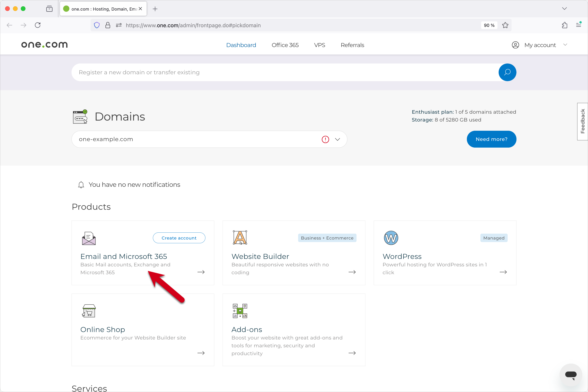
Task: Click the red domain warning alert icon
Action: (325, 140)
